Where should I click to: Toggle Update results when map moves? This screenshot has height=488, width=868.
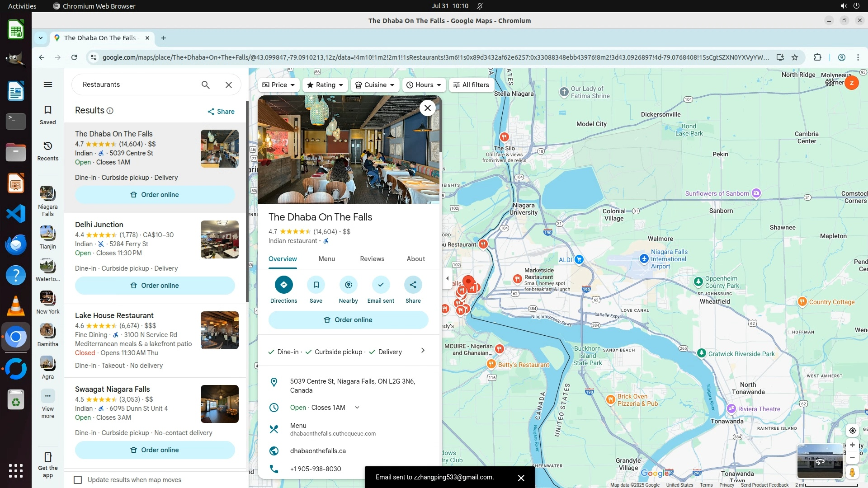coord(78,480)
